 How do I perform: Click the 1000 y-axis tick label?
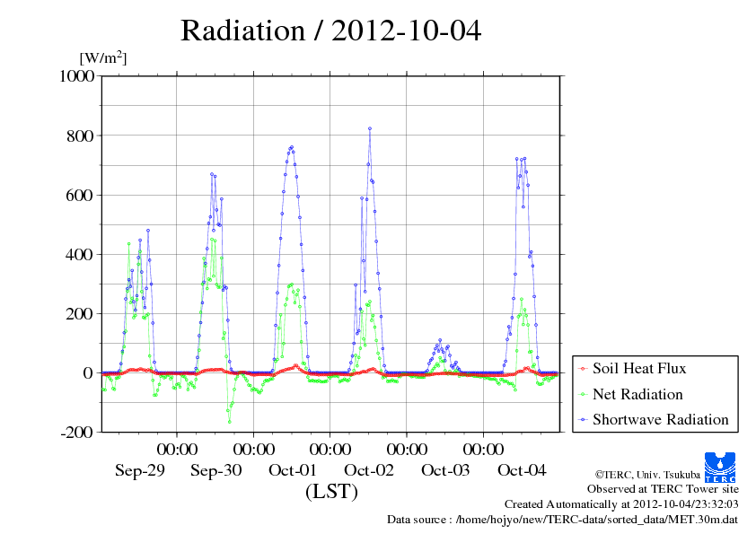click(x=76, y=76)
